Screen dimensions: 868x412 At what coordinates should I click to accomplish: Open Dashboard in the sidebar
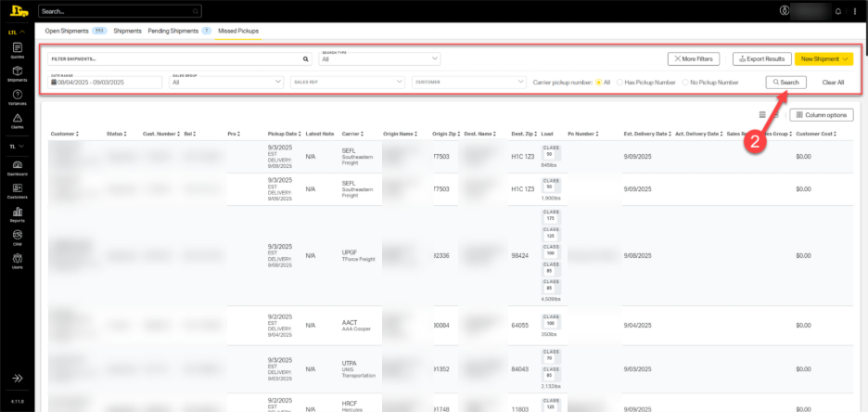pos(18,168)
